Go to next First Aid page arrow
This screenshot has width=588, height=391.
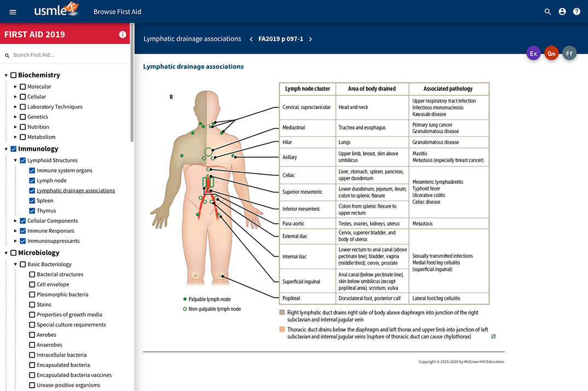pyautogui.click(x=310, y=39)
